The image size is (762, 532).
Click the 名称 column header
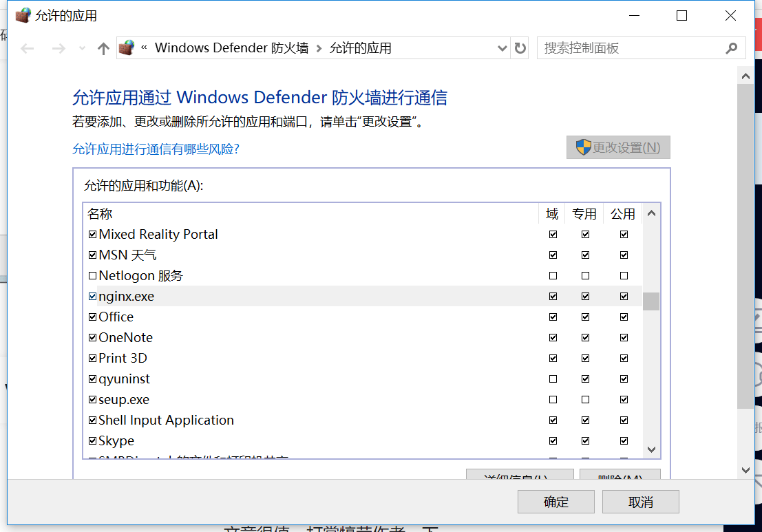pos(100,214)
